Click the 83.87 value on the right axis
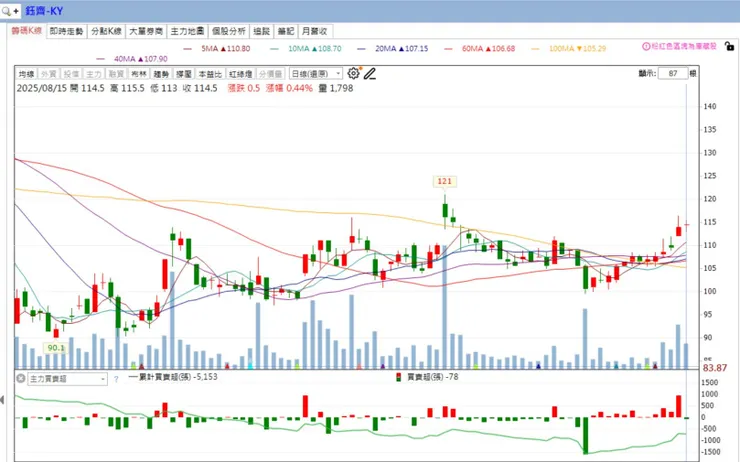This screenshot has width=740, height=462. (x=715, y=368)
